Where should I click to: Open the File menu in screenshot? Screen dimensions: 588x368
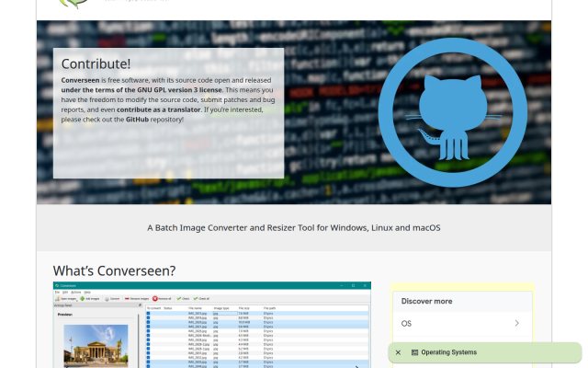pyautogui.click(x=57, y=293)
